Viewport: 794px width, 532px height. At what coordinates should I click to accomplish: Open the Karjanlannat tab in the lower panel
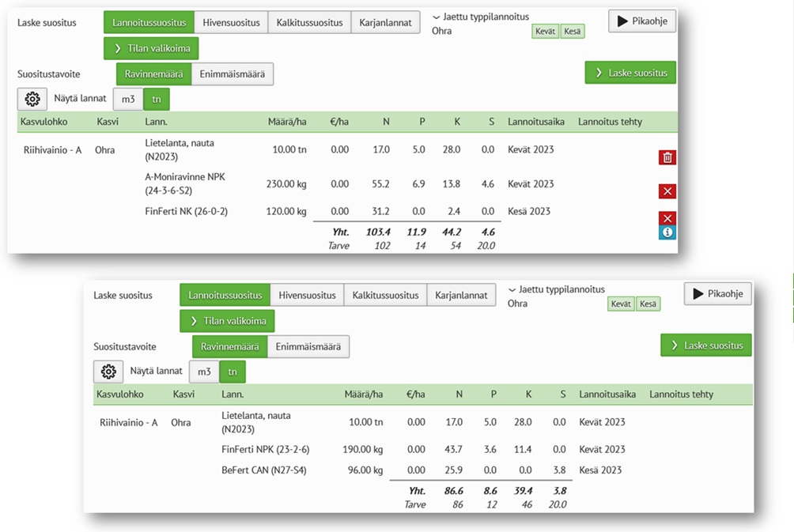click(x=461, y=295)
